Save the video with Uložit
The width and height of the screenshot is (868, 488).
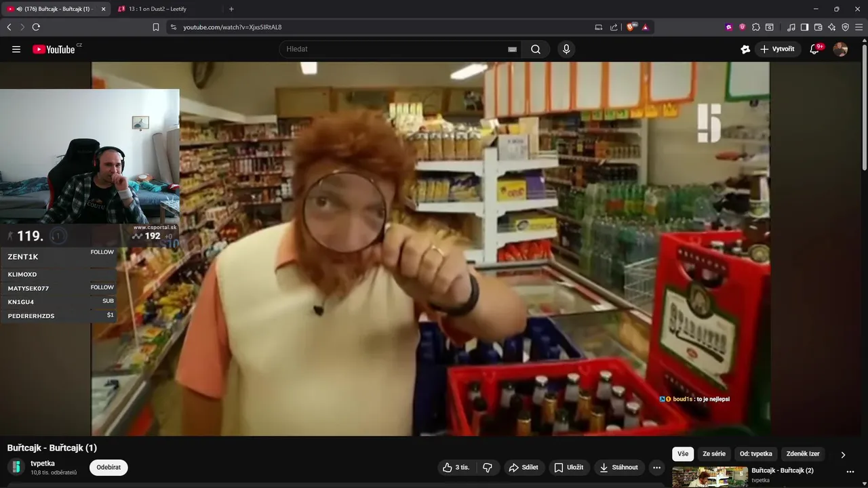point(569,467)
